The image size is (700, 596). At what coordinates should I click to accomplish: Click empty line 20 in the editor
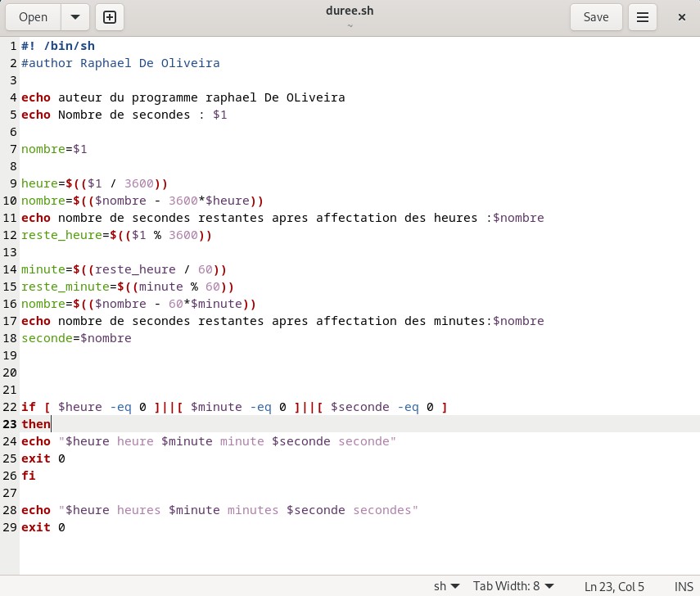tap(246, 372)
